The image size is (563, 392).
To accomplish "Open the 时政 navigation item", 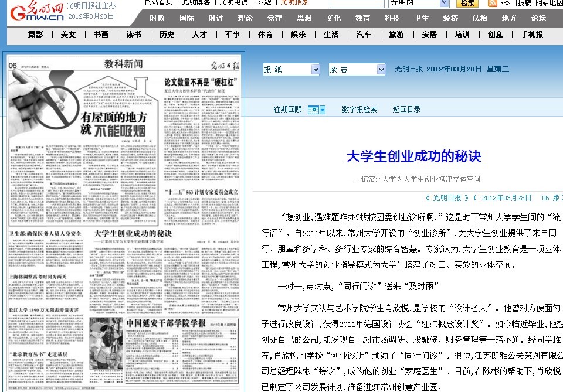I will (x=157, y=18).
